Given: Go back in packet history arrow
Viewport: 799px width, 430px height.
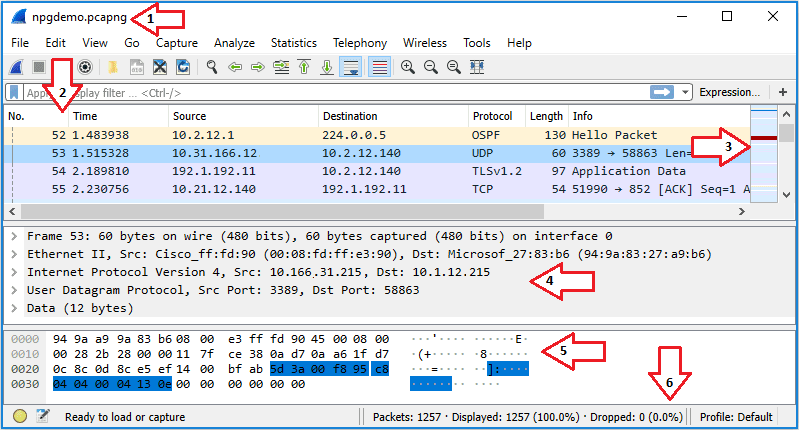Looking at the screenshot, I should [x=235, y=67].
